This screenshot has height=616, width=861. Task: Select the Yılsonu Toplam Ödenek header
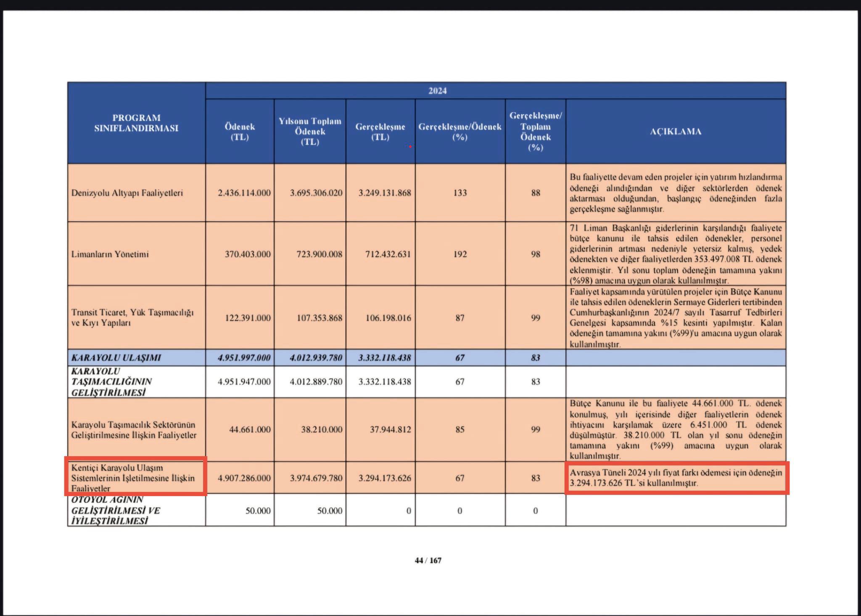point(310,132)
